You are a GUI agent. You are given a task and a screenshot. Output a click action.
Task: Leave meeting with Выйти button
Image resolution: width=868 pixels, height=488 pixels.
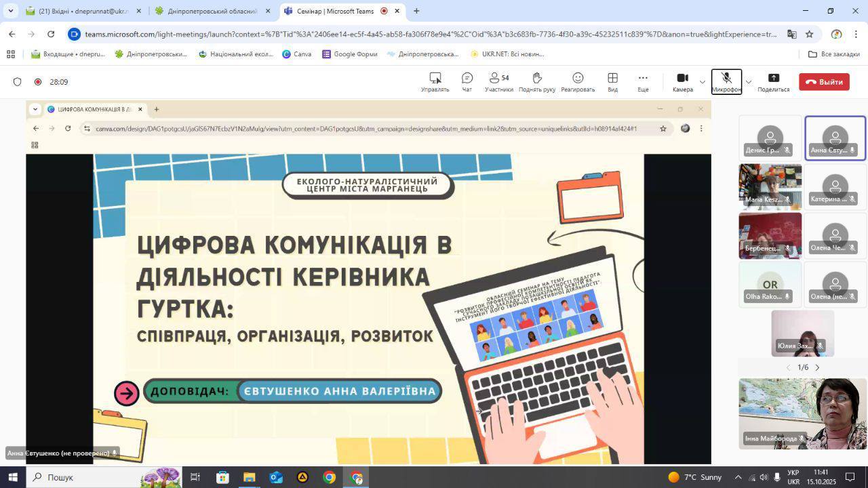point(824,82)
